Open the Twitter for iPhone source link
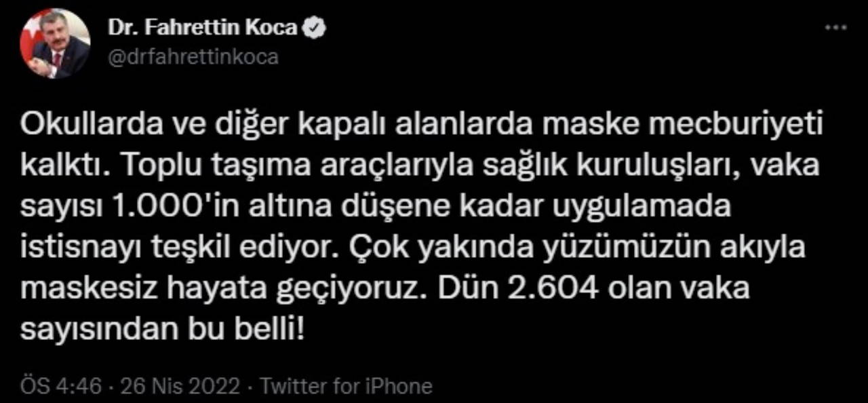The width and height of the screenshot is (868, 403). coord(346,387)
